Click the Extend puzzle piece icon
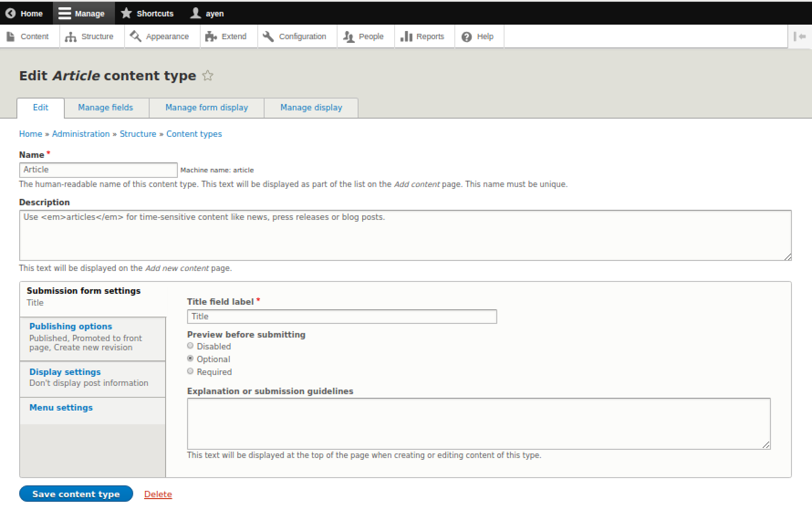The image size is (812, 510). click(211, 36)
